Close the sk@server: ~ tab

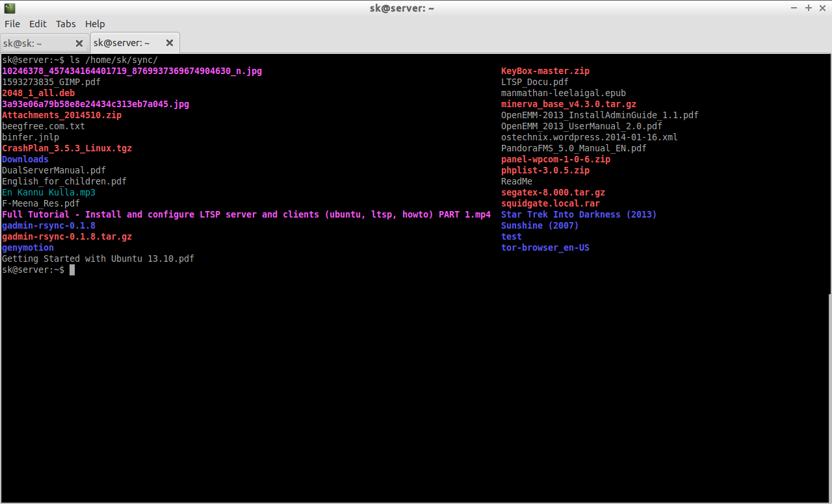[x=170, y=43]
